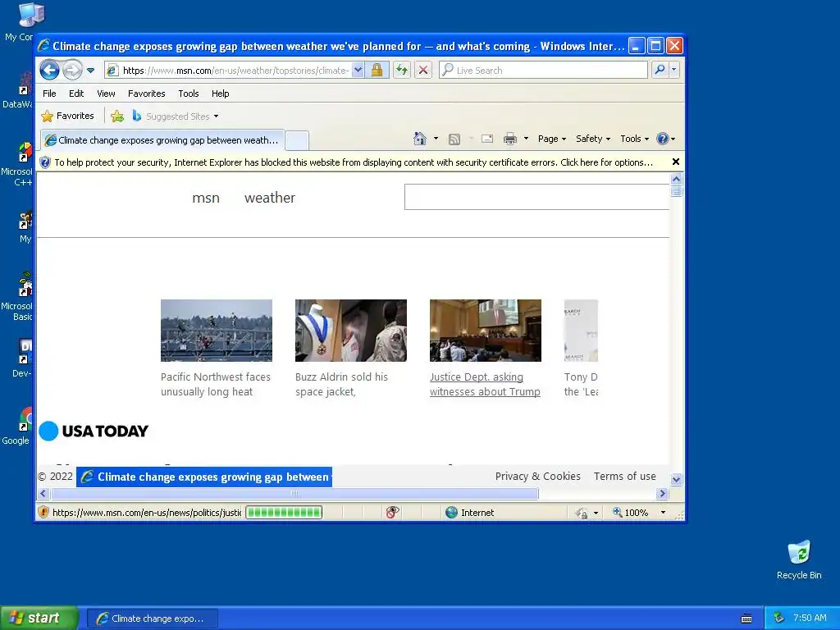This screenshot has height=630, width=840.
Task: Click the USA TODAY logo
Action: tap(94, 431)
